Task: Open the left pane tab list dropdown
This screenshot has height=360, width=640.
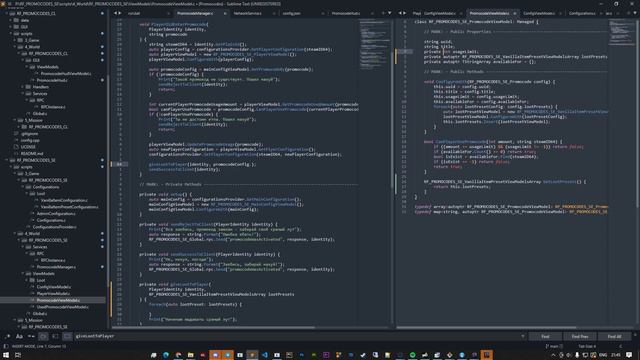Action: (389, 13)
